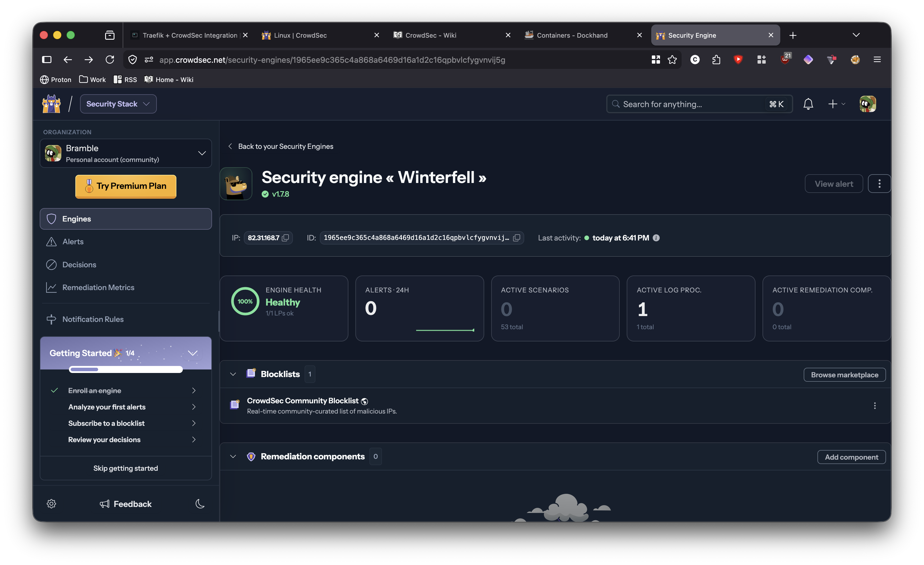Click the 100% engine health ring
Viewport: 924px width, 565px height.
pyautogui.click(x=245, y=301)
